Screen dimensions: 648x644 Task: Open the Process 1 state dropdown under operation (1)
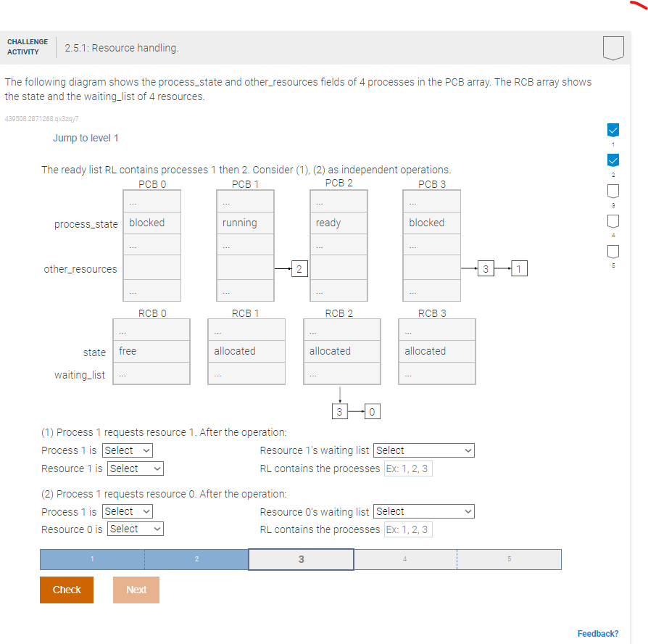coord(127,450)
